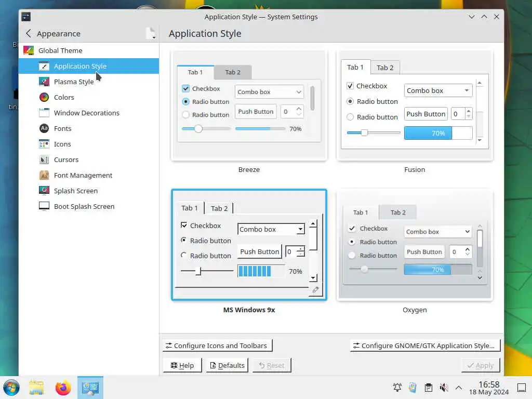Click the Defaults button
Viewport: 532px width, 399px height.
point(227,365)
